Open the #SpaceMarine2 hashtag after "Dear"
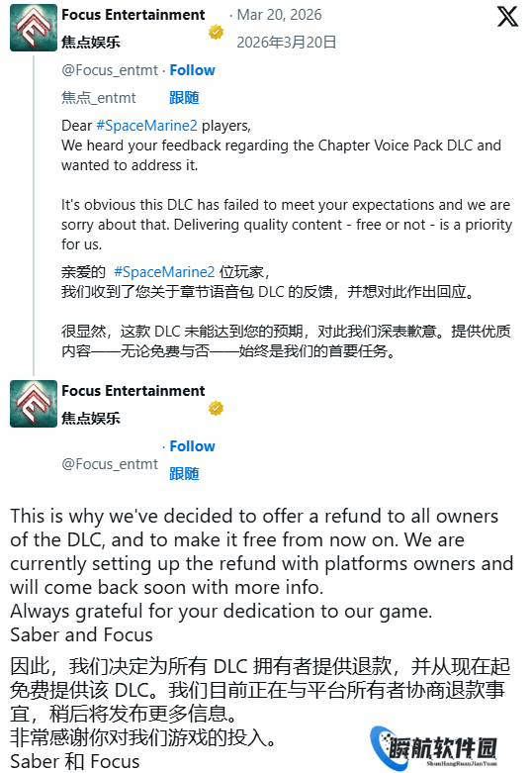The height and width of the screenshot is (773, 532). click(146, 126)
